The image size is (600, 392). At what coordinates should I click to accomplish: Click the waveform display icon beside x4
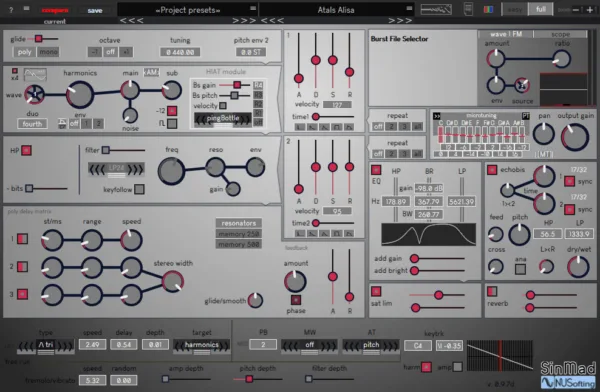35,75
